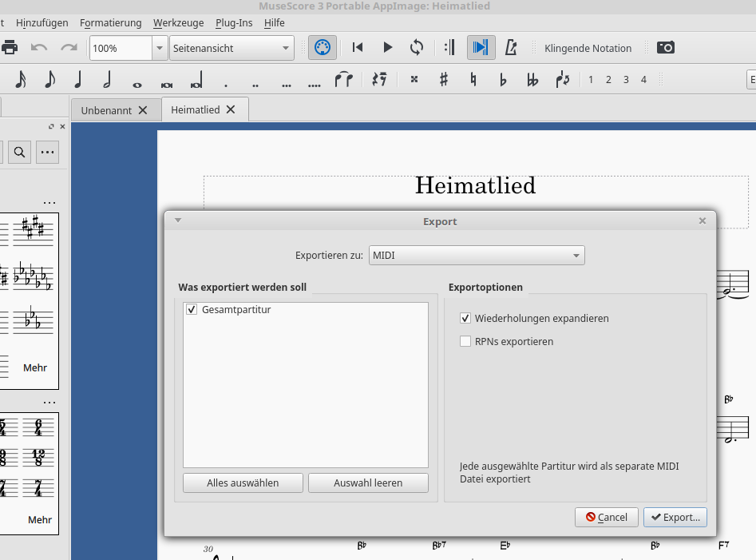Apply flat accidental
Image resolution: width=756 pixels, height=560 pixels.
coord(503,80)
